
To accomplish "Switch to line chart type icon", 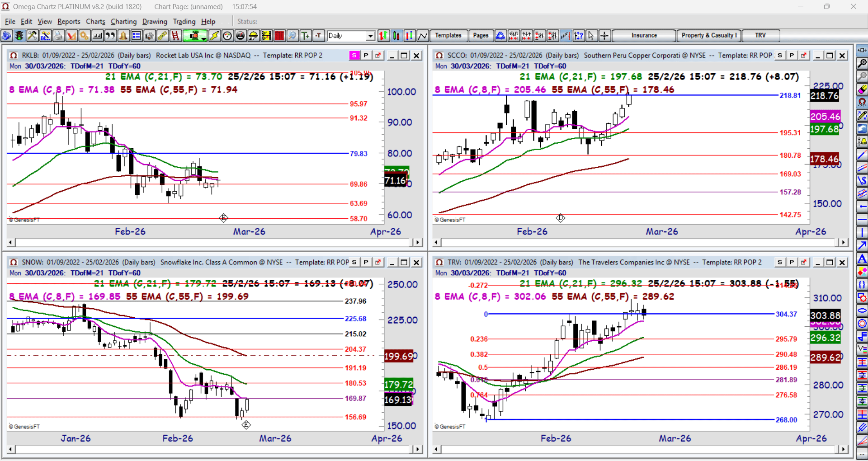I will (x=423, y=36).
